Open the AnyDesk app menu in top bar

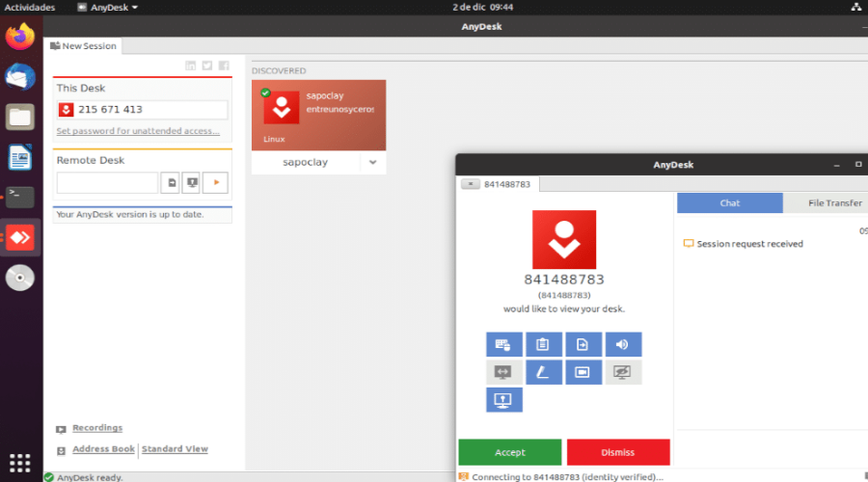click(107, 7)
